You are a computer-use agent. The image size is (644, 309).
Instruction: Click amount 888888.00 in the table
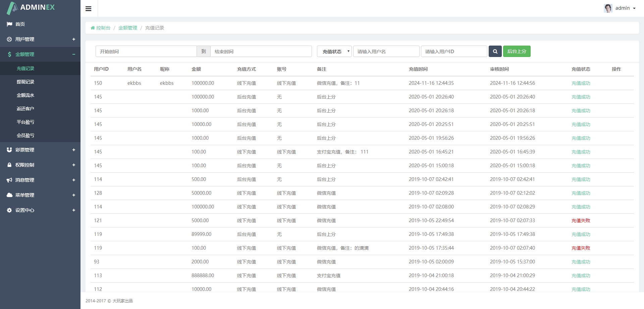click(203, 275)
